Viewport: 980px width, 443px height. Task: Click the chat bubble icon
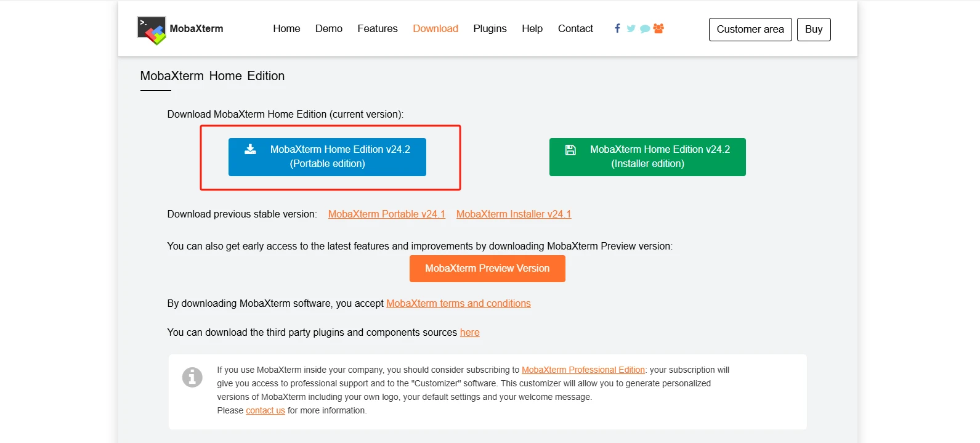645,29
